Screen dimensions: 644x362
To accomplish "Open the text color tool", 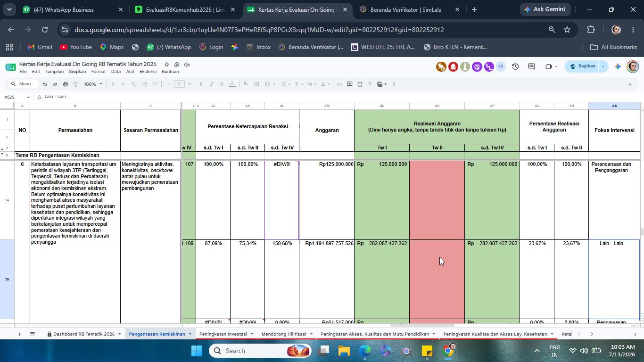I will tap(232, 84).
